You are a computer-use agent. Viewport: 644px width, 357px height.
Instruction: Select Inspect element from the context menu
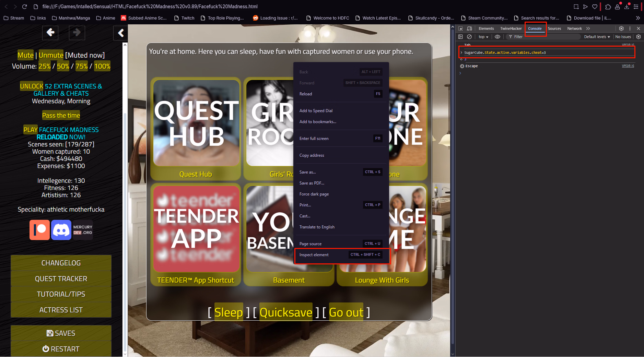tap(314, 255)
